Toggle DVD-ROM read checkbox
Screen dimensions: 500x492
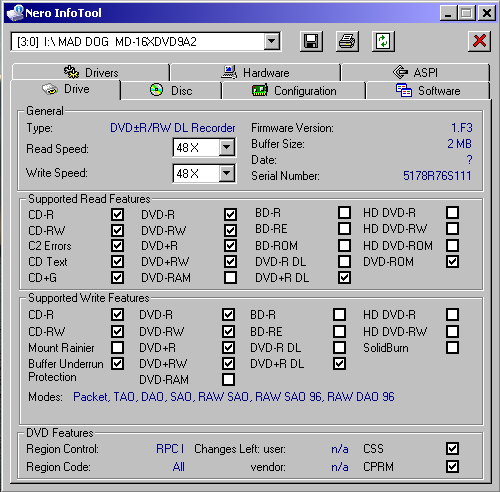(452, 262)
